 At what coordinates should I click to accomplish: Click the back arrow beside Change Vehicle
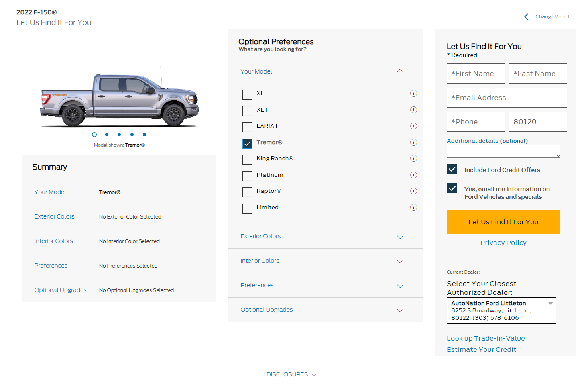pyautogui.click(x=526, y=17)
